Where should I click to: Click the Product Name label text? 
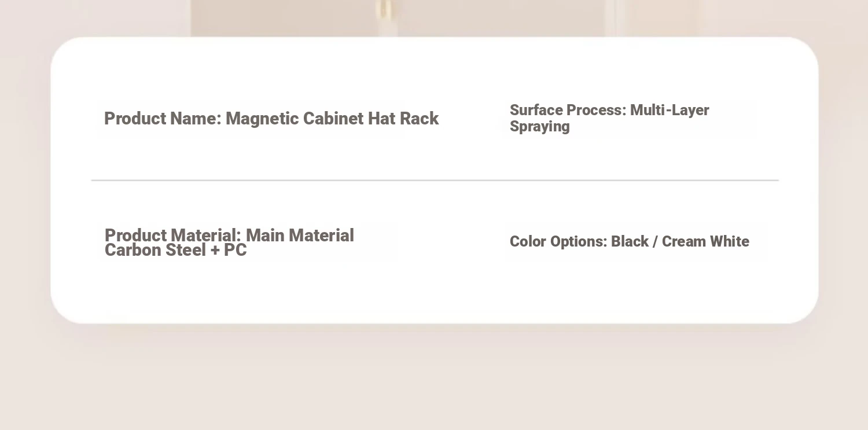pyautogui.click(x=162, y=119)
